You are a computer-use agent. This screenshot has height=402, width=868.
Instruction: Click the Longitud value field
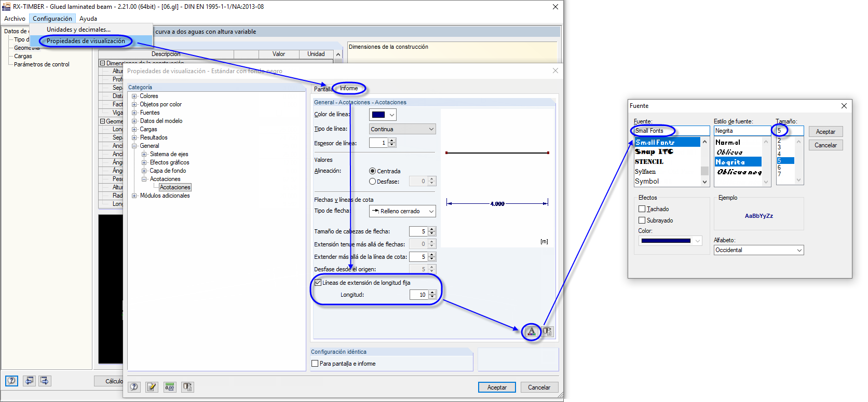[418, 295]
